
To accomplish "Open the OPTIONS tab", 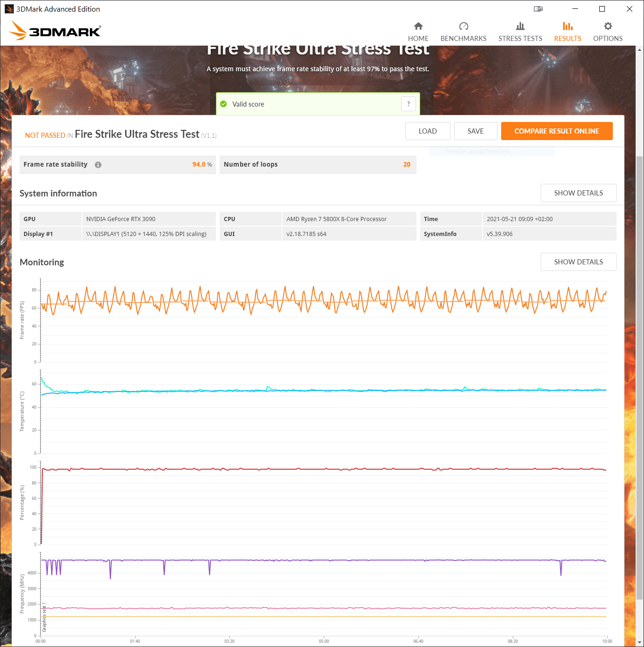I will tap(608, 32).
